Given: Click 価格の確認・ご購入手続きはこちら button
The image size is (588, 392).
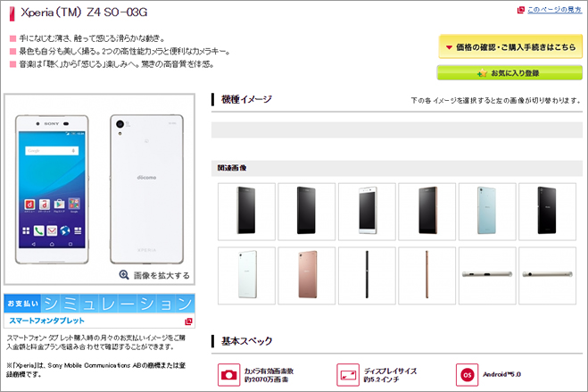Looking at the screenshot, I should (510, 46).
